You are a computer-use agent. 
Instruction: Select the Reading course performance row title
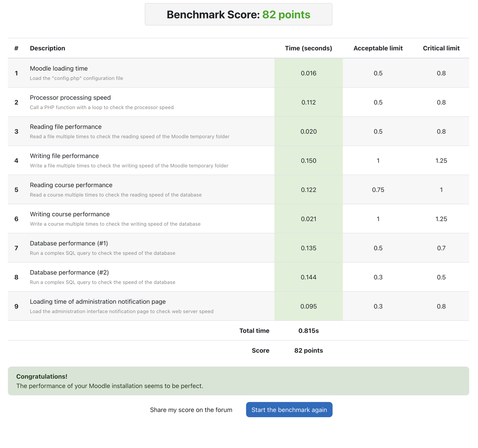[71, 185]
